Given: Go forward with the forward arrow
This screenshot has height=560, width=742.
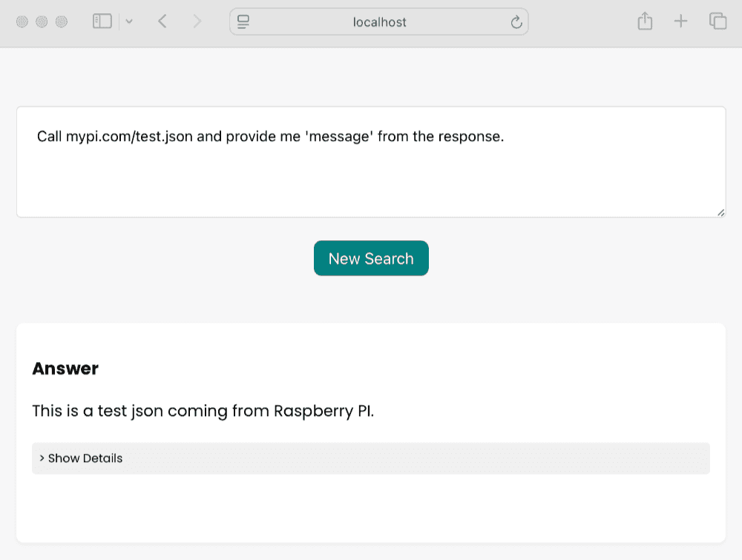Looking at the screenshot, I should pyautogui.click(x=197, y=22).
